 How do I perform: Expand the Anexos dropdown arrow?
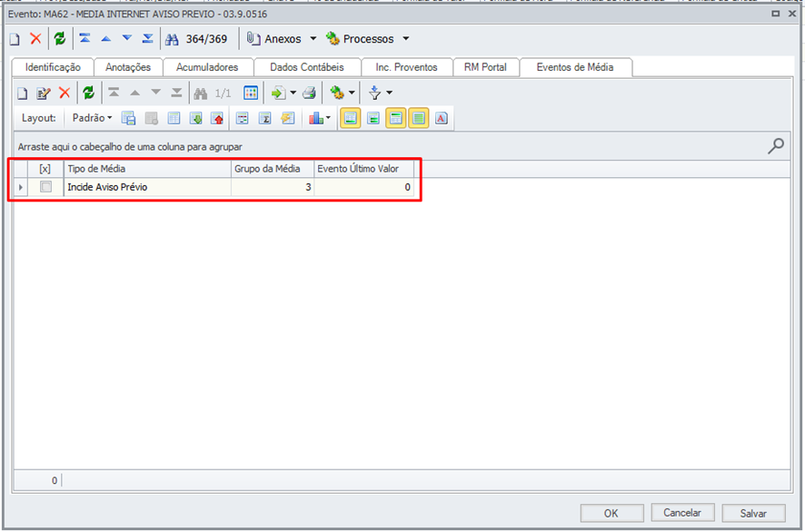tap(313, 38)
